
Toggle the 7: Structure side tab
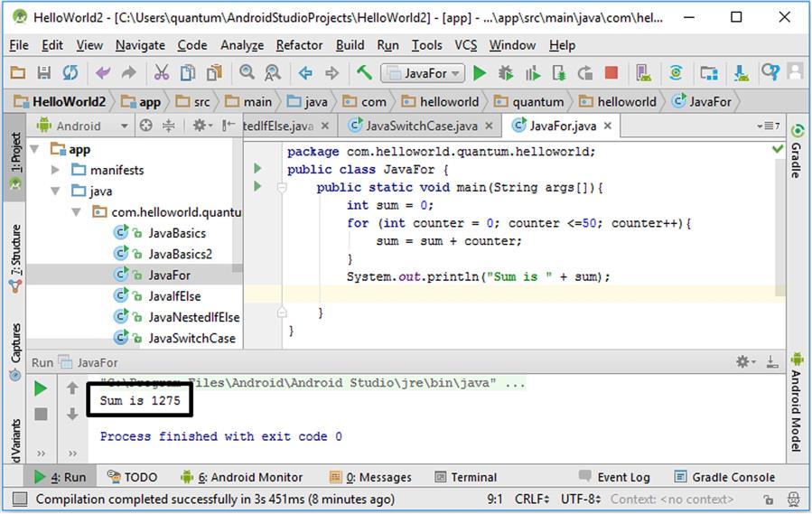[15, 257]
